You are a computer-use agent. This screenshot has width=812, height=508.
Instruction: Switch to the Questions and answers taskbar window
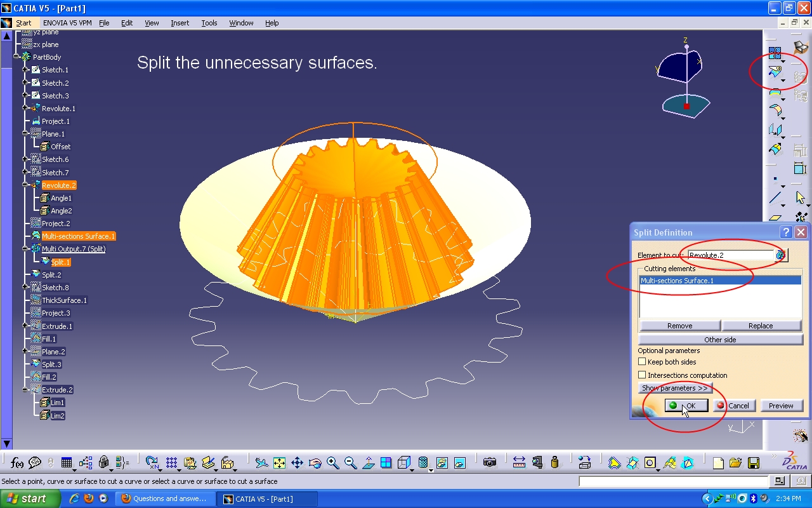click(x=164, y=498)
